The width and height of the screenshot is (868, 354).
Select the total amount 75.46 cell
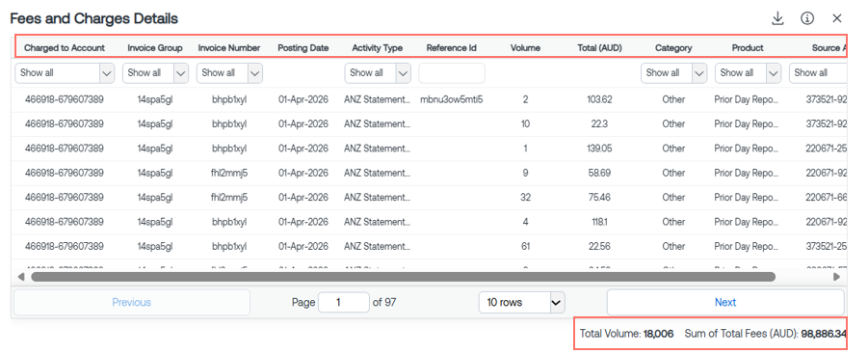coord(599,197)
